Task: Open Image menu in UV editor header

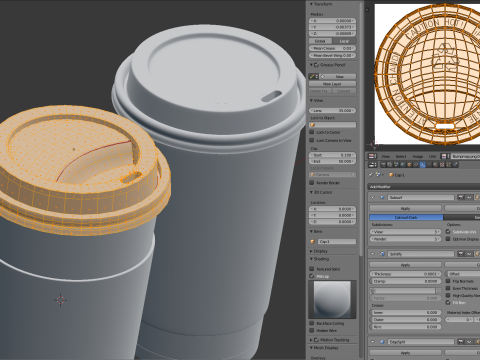Action: pos(418,156)
